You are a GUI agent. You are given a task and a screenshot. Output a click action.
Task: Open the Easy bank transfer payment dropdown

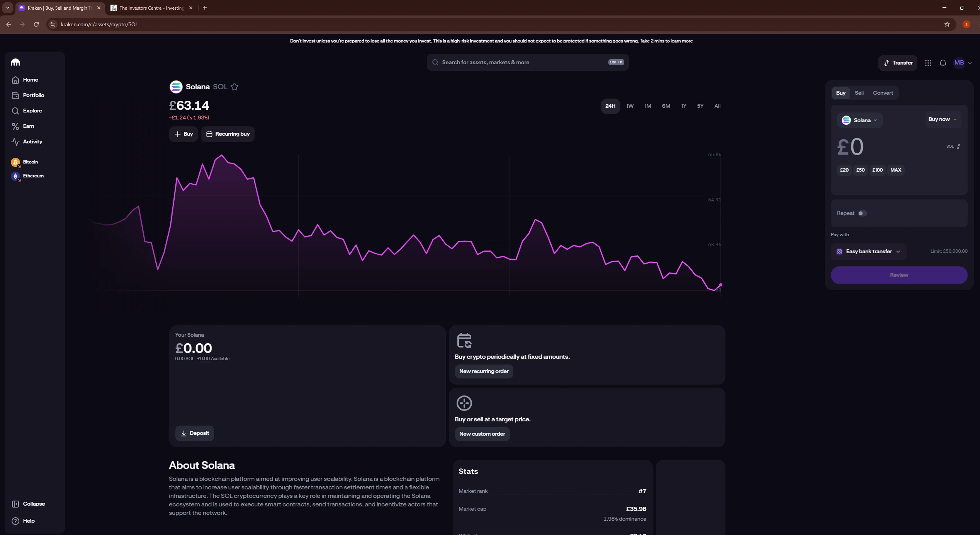(x=869, y=252)
